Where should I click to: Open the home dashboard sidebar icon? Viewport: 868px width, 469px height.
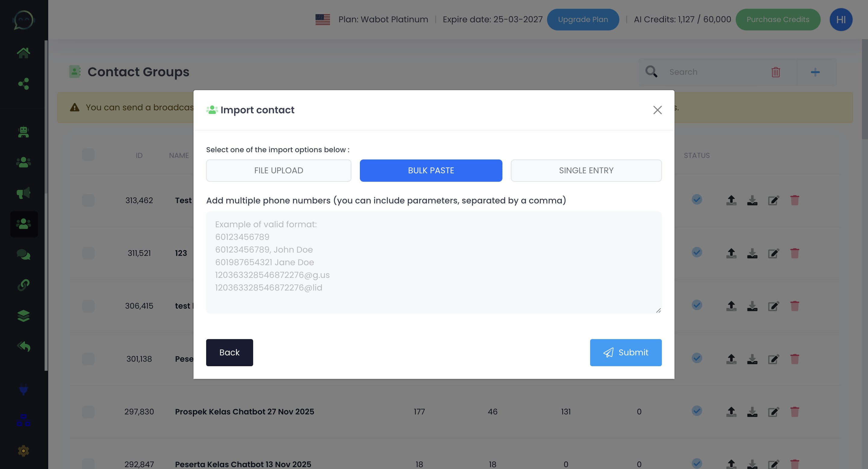23,53
